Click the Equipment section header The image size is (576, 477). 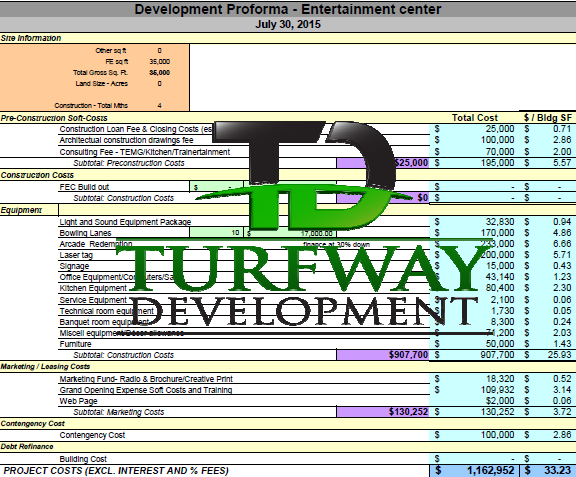point(21,210)
